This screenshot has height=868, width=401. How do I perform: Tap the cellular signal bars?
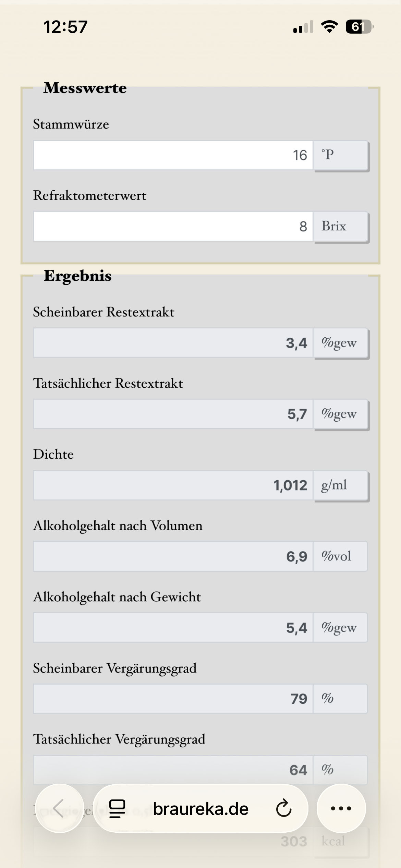(x=303, y=27)
